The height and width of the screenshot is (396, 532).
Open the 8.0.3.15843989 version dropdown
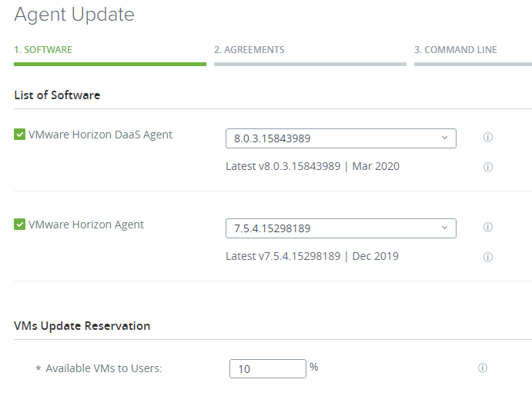coord(340,138)
